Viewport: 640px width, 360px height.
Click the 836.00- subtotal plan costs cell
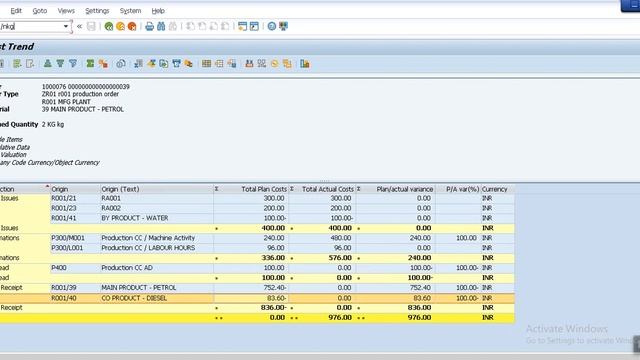(x=251, y=308)
